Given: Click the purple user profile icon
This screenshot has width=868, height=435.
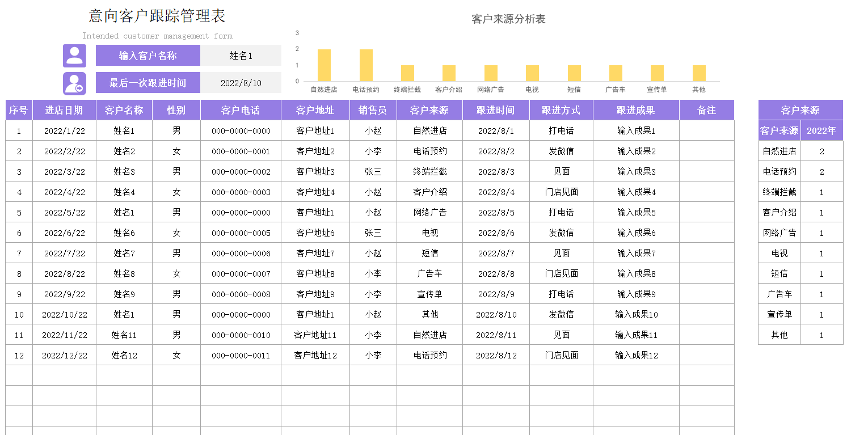Looking at the screenshot, I should coord(74,56).
